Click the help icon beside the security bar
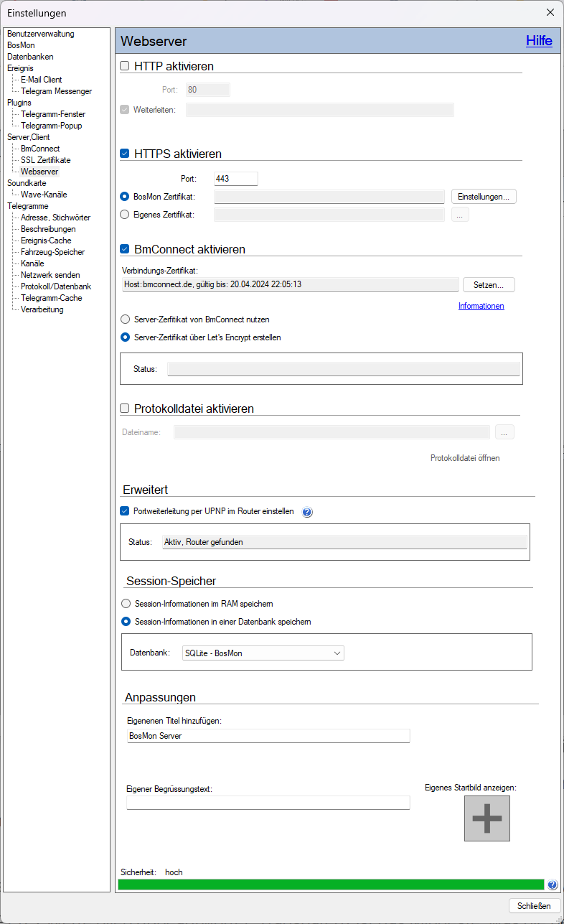 point(553,885)
